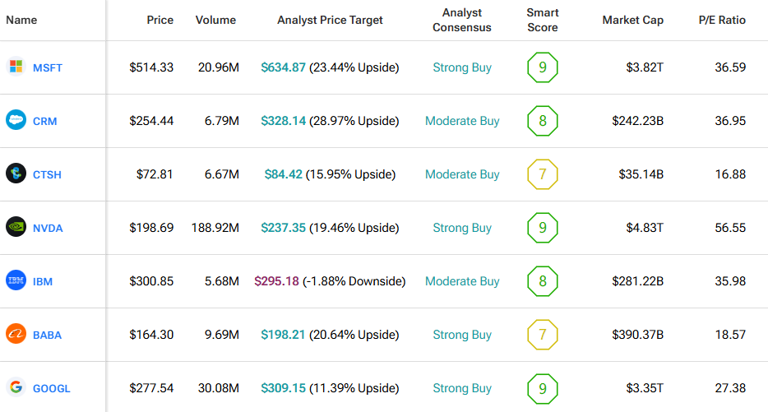Sort by the Market Cap column header
The height and width of the screenshot is (412, 768).
click(x=633, y=20)
